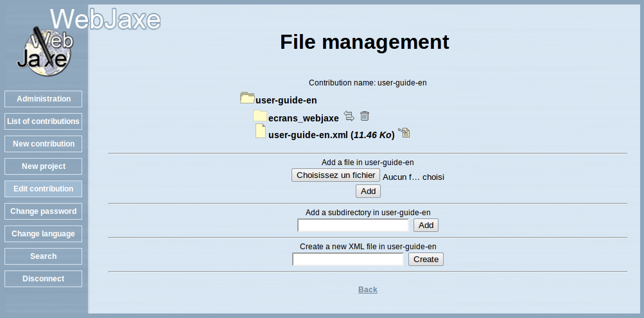Open Change password page
This screenshot has width=644, height=318.
44,211
